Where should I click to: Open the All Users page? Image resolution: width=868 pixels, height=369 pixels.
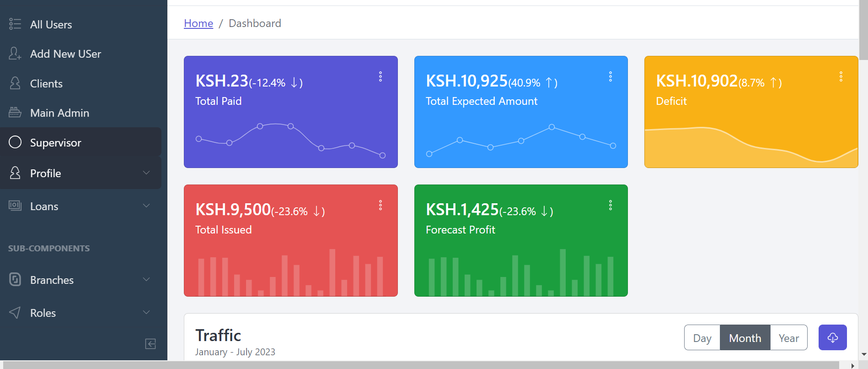pos(51,25)
